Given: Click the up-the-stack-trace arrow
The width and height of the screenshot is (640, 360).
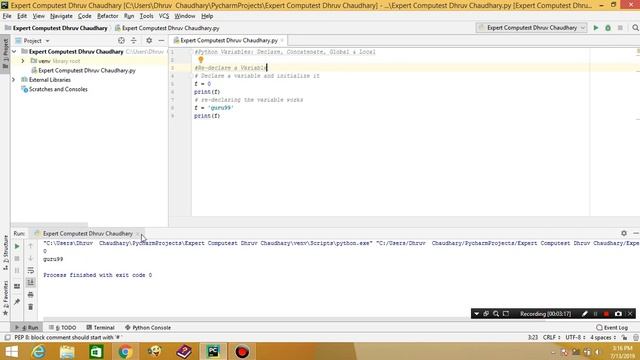Looking at the screenshot, I should [x=31, y=246].
